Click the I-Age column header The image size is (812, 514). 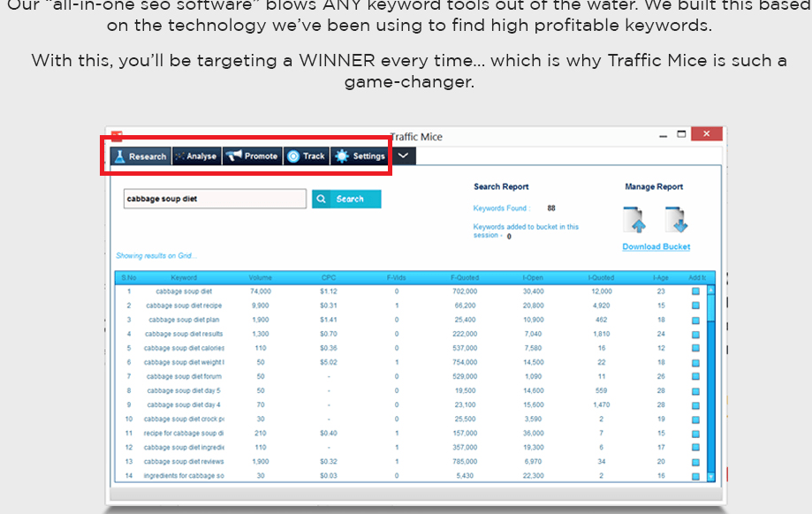coord(661,278)
